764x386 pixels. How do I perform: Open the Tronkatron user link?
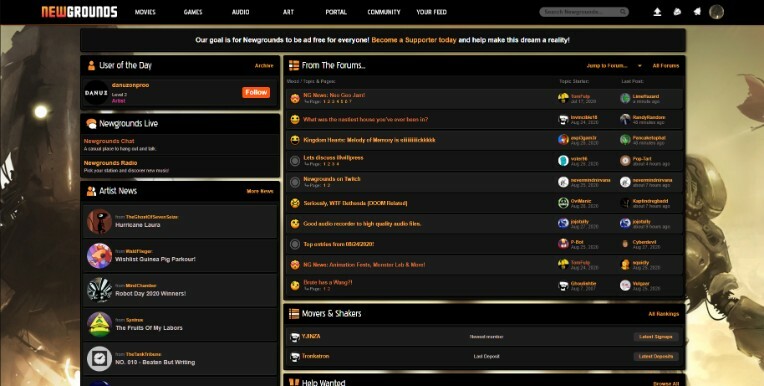315,356
